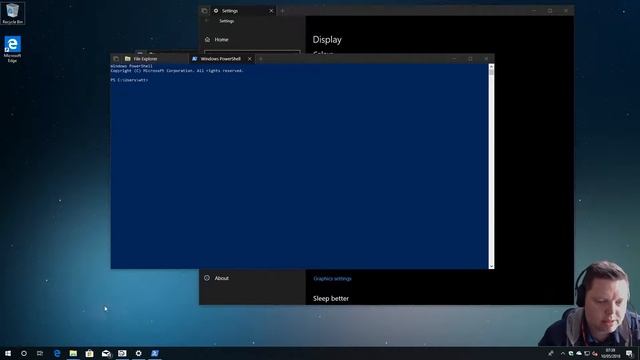Open Task View on taskbar

click(x=40, y=353)
